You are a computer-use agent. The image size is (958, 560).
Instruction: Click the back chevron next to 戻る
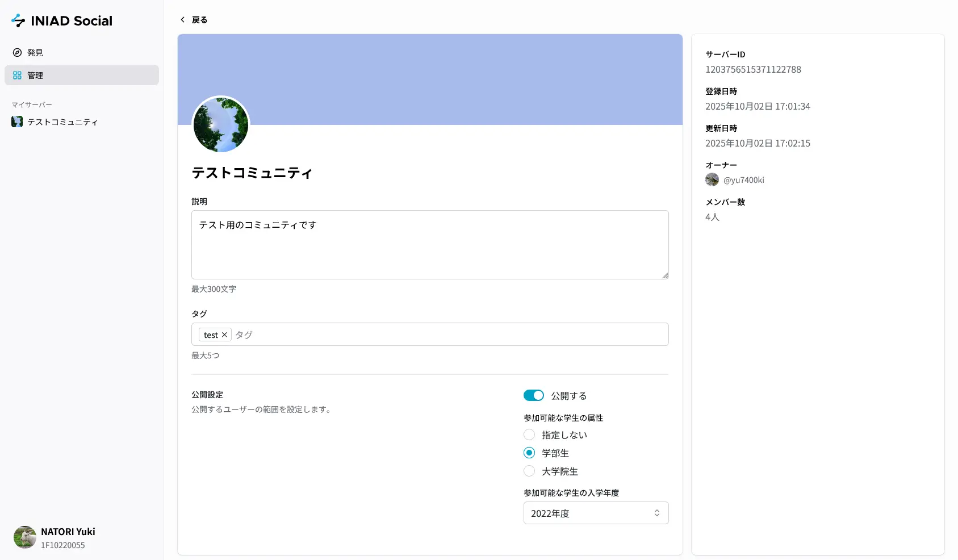pyautogui.click(x=182, y=19)
